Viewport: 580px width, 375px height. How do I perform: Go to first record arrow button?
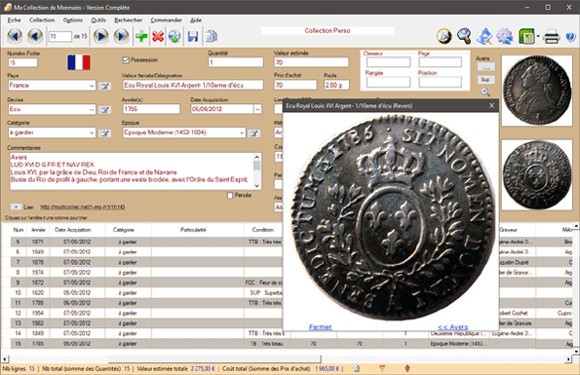15,36
